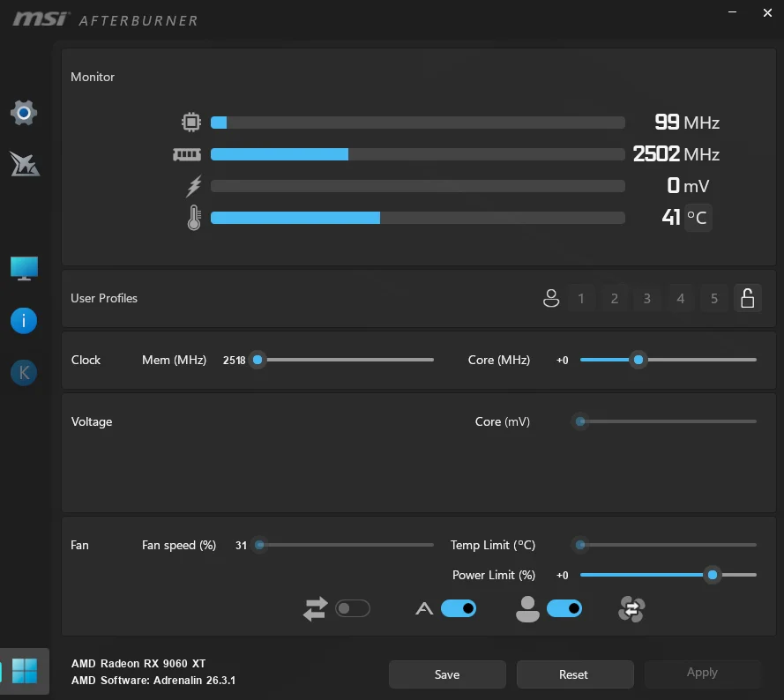Select user profile slot 5
This screenshot has height=700, width=784.
point(714,299)
